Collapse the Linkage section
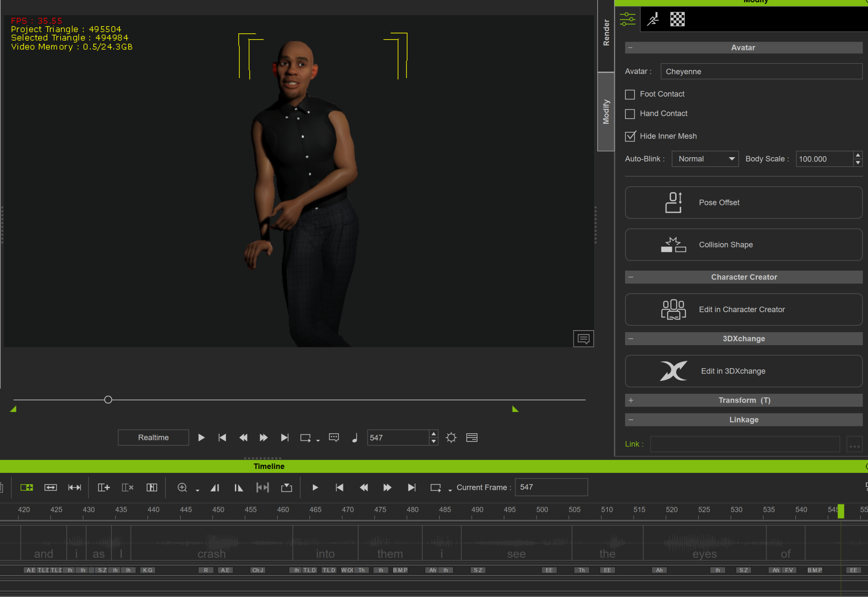Viewport: 868px width, 597px height. [x=631, y=420]
